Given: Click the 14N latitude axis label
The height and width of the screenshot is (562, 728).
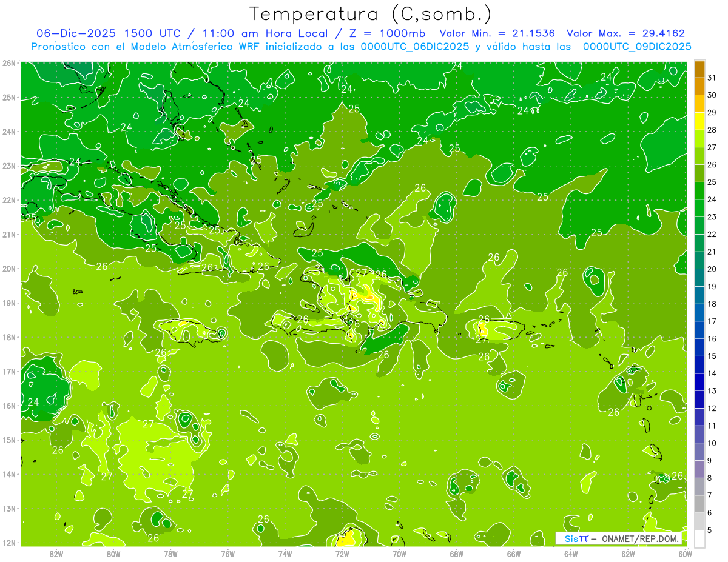Looking at the screenshot, I should (8, 474).
